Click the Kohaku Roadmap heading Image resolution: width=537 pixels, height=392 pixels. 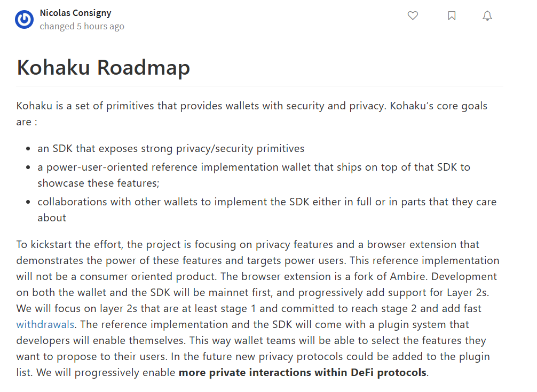point(104,68)
